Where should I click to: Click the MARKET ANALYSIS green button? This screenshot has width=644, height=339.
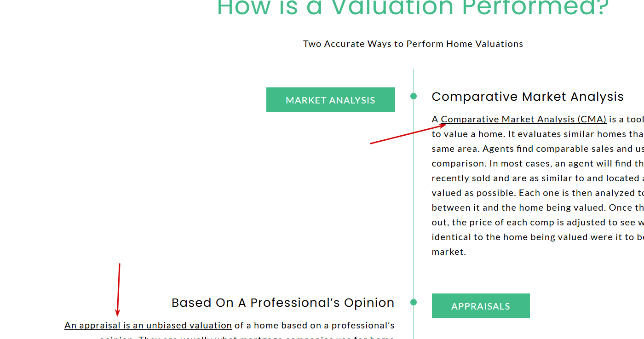pyautogui.click(x=330, y=100)
